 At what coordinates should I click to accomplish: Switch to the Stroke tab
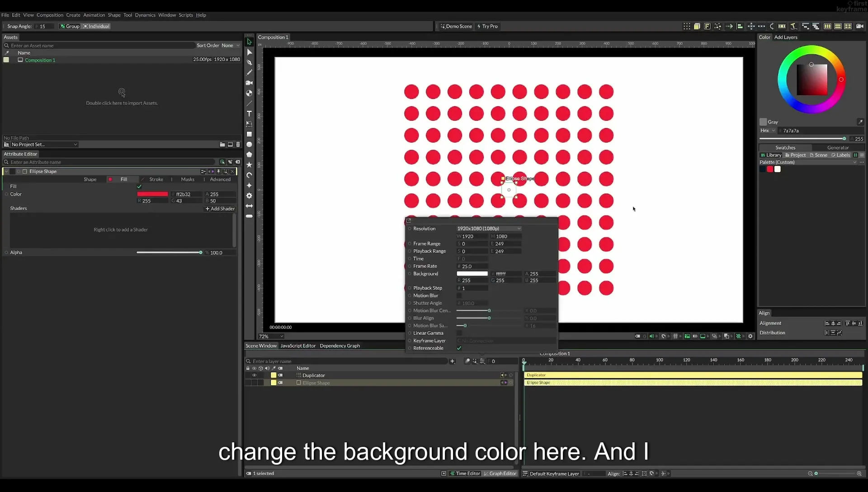[156, 180]
